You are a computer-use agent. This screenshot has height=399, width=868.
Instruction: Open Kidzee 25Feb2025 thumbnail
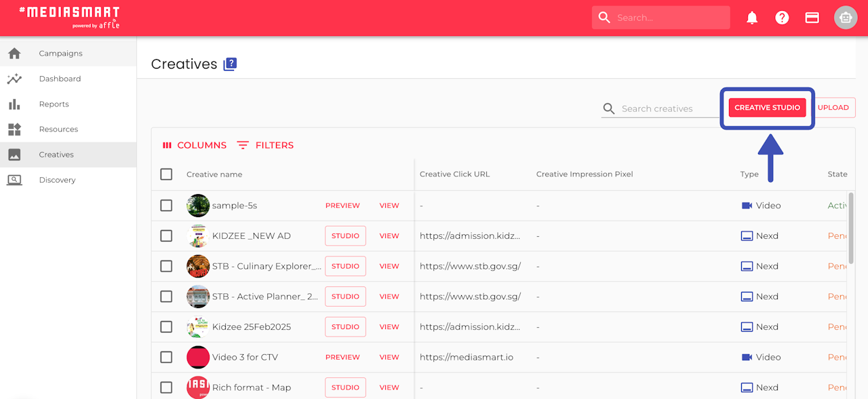click(x=198, y=327)
